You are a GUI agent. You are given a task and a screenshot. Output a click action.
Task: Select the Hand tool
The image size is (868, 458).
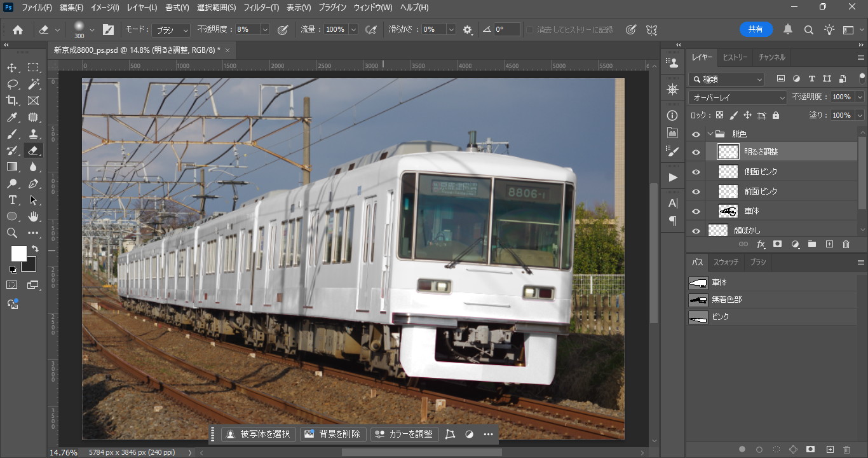33,216
